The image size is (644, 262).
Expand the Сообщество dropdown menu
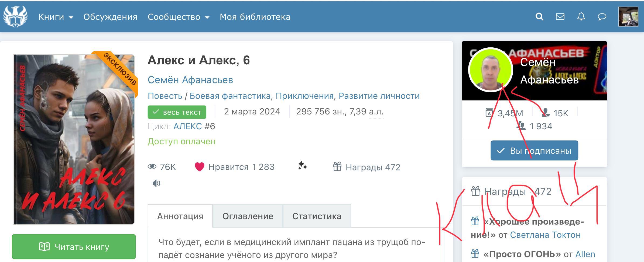[178, 17]
